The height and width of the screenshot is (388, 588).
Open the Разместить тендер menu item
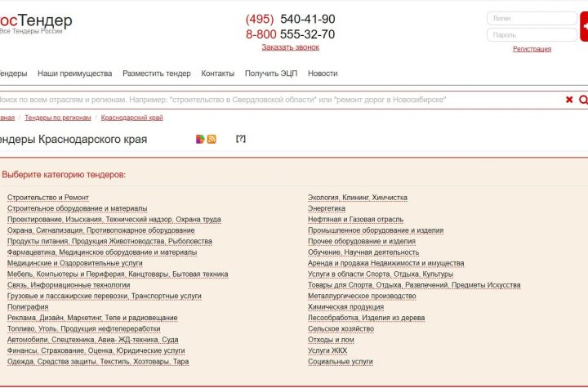[x=157, y=74]
